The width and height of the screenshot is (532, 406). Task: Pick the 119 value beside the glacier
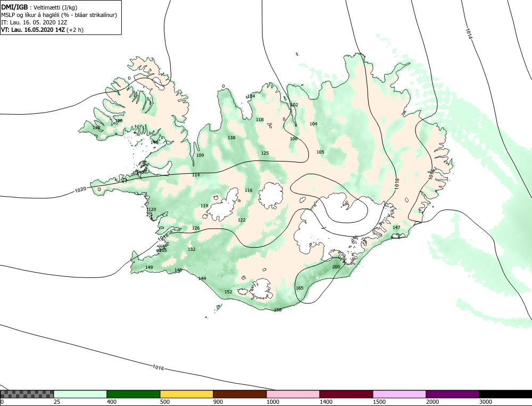coord(204,206)
